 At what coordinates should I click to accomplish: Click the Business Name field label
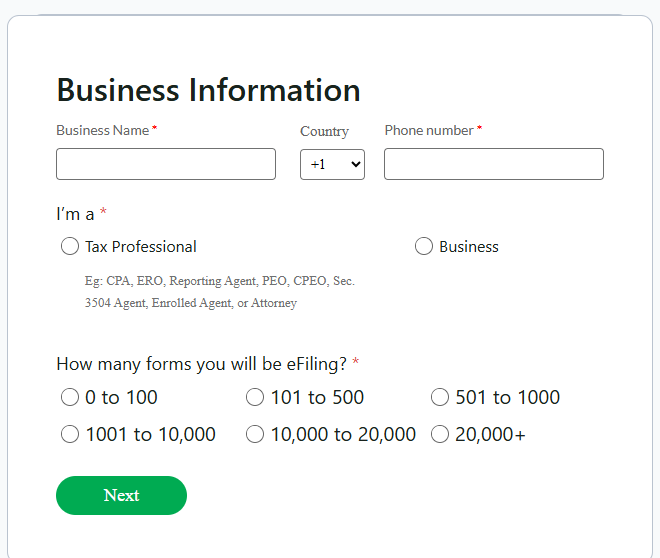102,130
